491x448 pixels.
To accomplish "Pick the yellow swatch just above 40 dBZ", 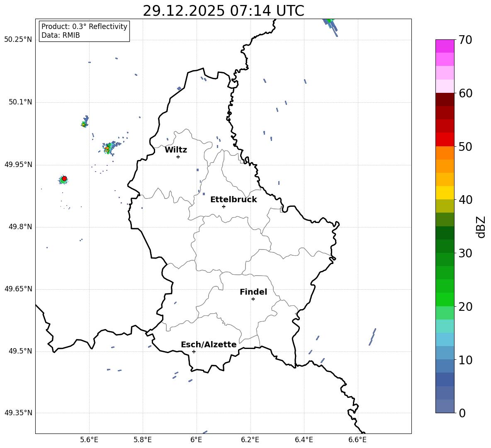I will pyautogui.click(x=445, y=193).
